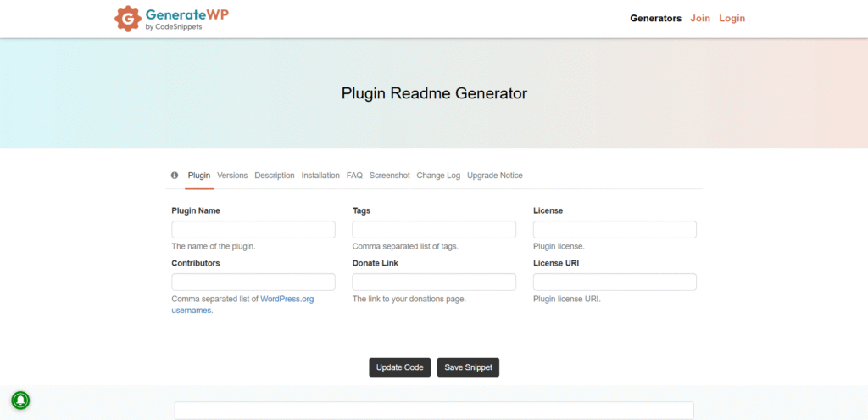Follow the WordPress.org usernames link
868x420 pixels.
click(287, 300)
